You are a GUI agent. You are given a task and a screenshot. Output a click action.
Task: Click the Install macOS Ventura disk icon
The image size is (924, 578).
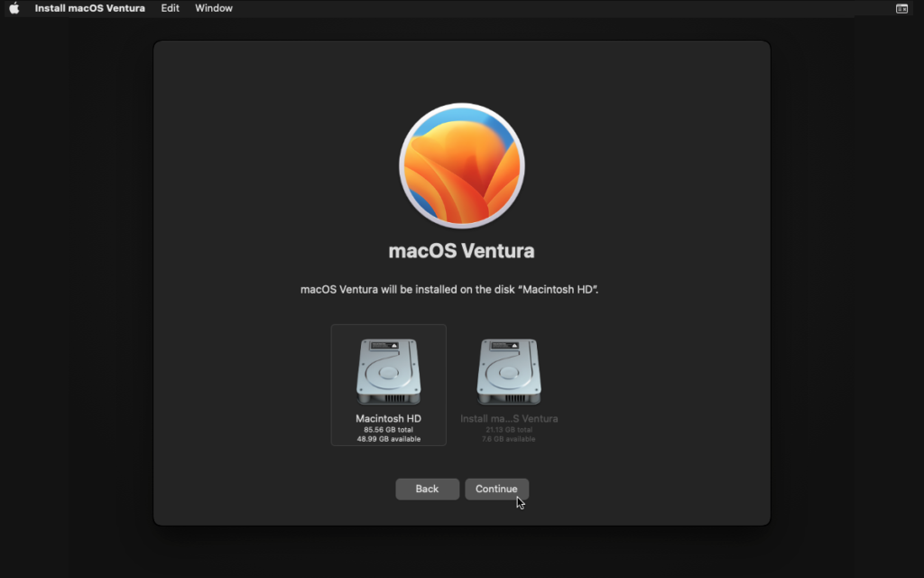(x=509, y=371)
